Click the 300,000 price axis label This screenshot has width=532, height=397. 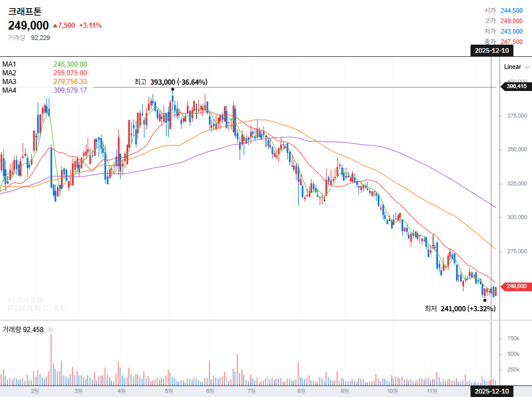(517, 217)
